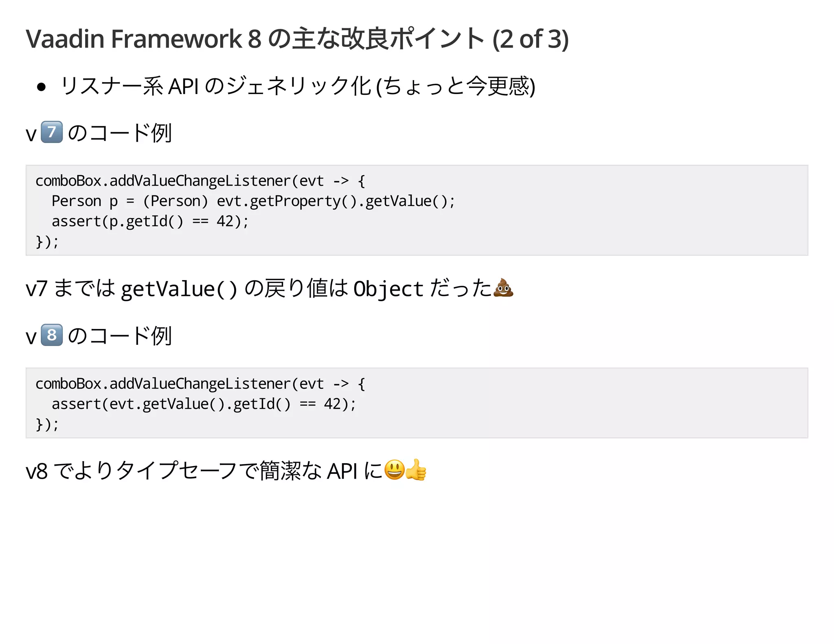The image size is (834, 644).
Task: Click the second comboBox.addValueChangeListener code line
Action: click(200, 383)
